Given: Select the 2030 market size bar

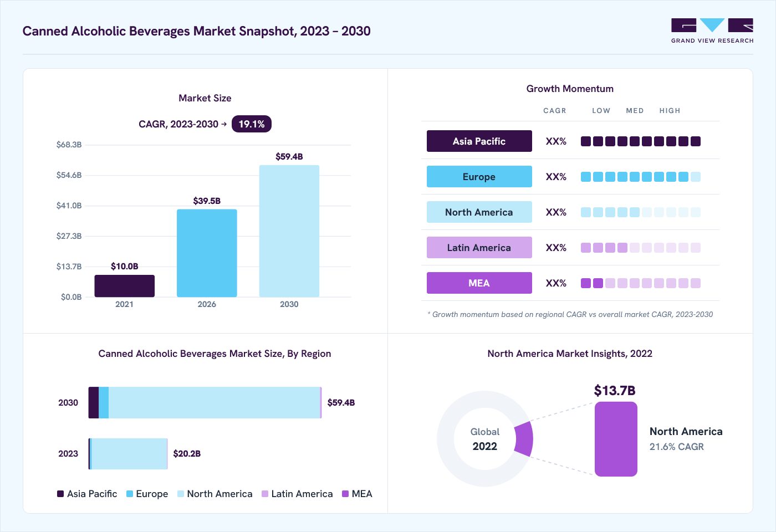Looking at the screenshot, I should click(x=289, y=231).
